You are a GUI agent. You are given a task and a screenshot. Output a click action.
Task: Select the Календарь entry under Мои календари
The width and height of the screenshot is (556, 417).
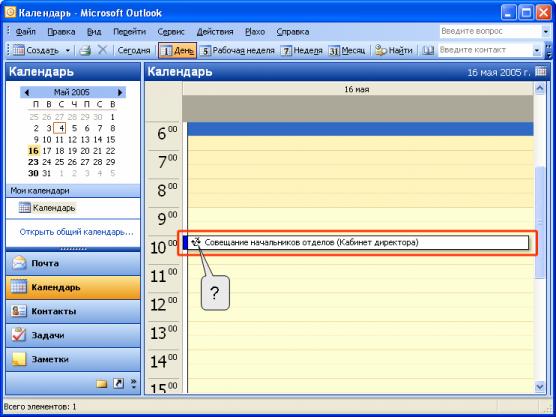[x=47, y=208]
